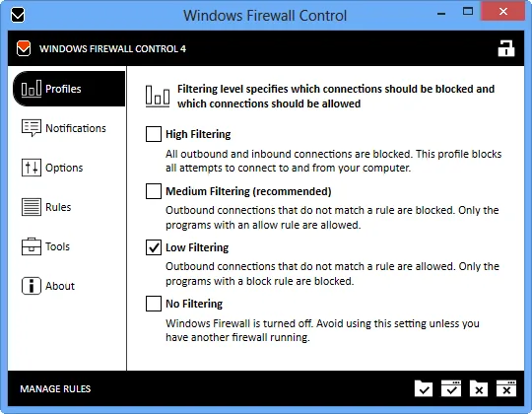
Task: Click the window with checkmark icon
Action: pos(451,388)
